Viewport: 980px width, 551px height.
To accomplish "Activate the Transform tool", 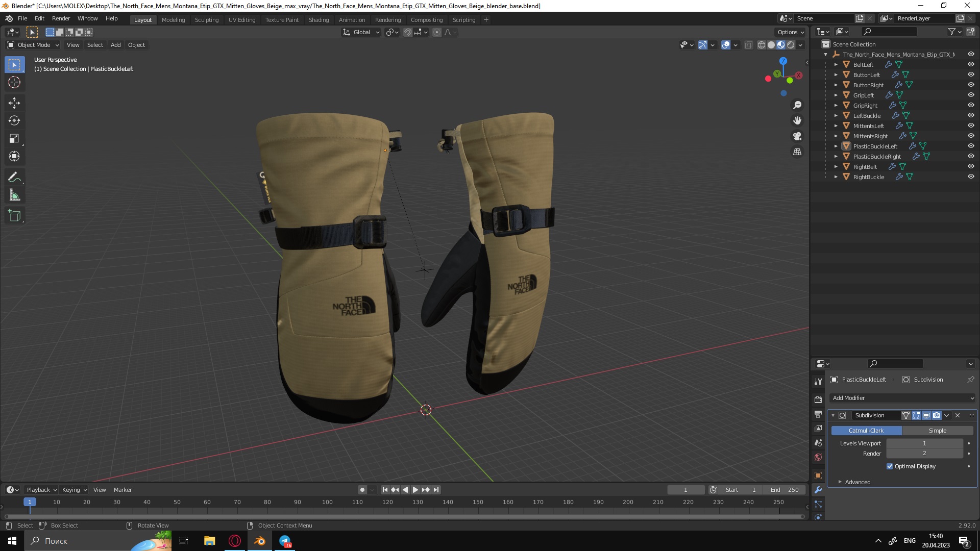I will click(x=14, y=157).
